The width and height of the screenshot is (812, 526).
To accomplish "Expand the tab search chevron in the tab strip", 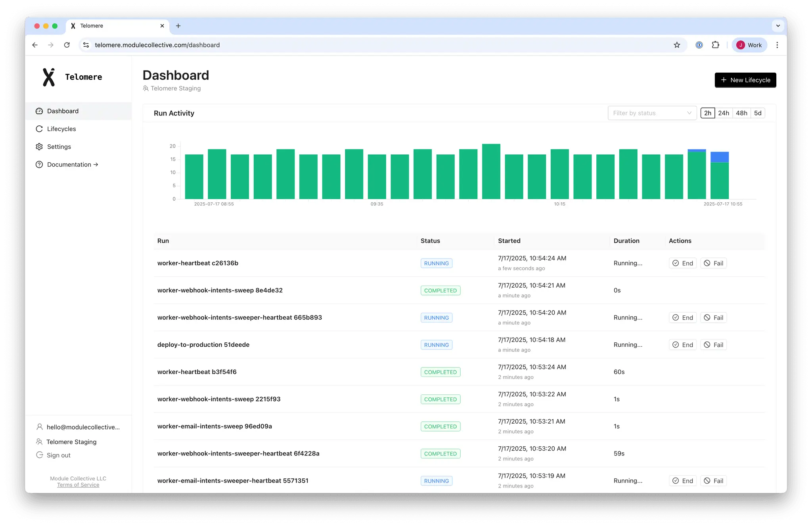I will point(778,26).
